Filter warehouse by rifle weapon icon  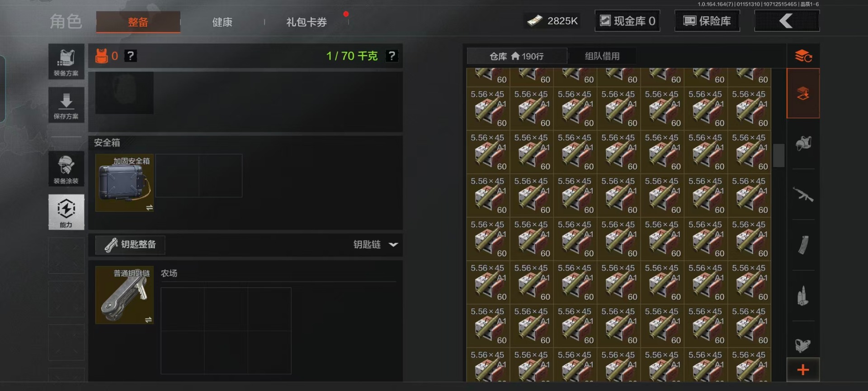coord(803,195)
